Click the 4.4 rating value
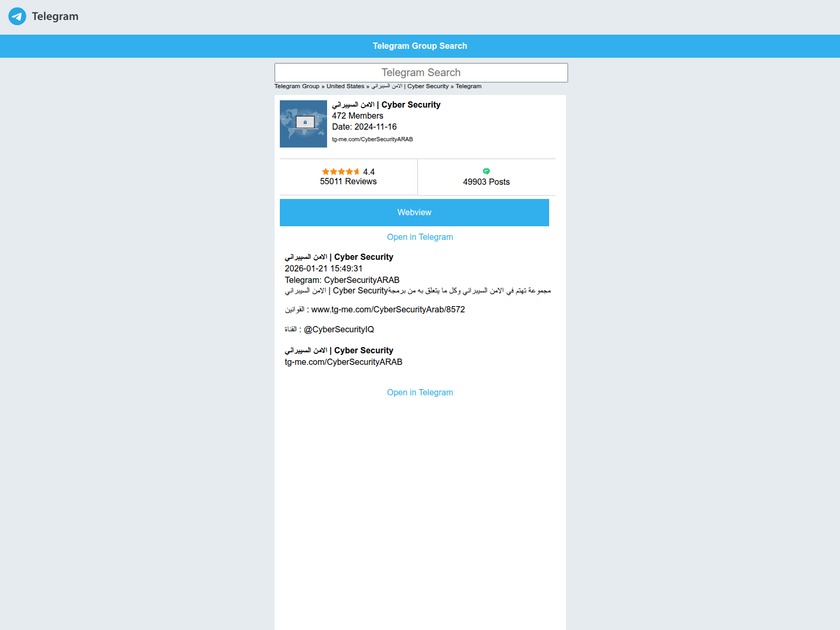Viewport: 840px width, 630px height. [x=369, y=172]
